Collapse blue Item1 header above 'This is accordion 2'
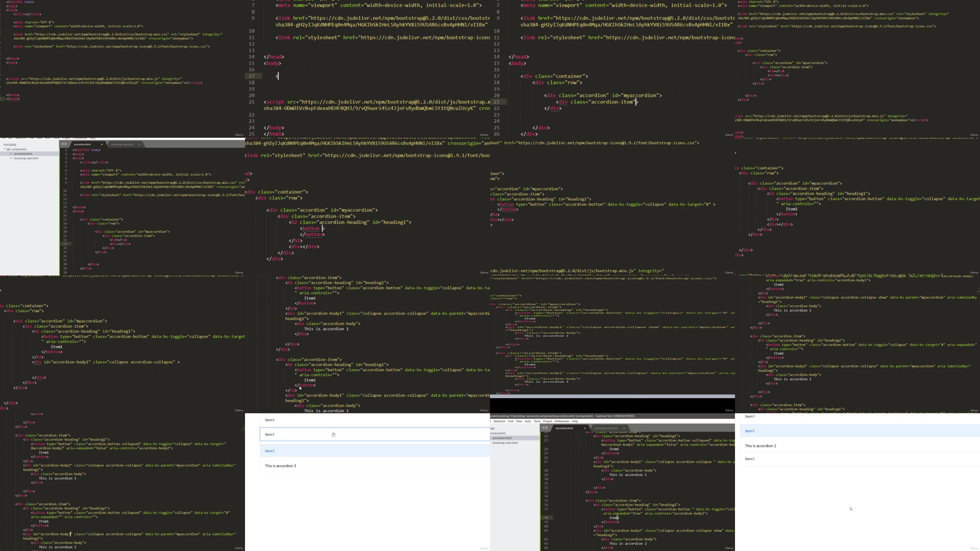 point(860,431)
